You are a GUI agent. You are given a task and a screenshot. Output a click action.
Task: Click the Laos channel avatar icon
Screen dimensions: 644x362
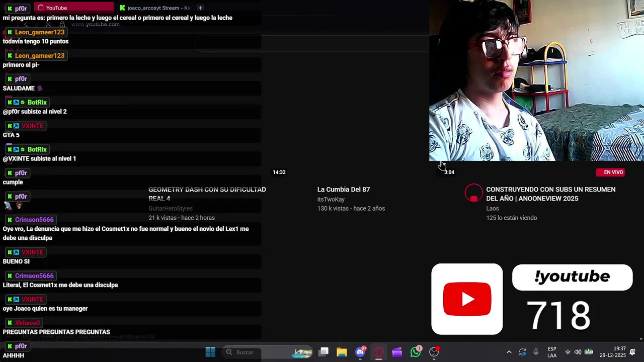[473, 193]
